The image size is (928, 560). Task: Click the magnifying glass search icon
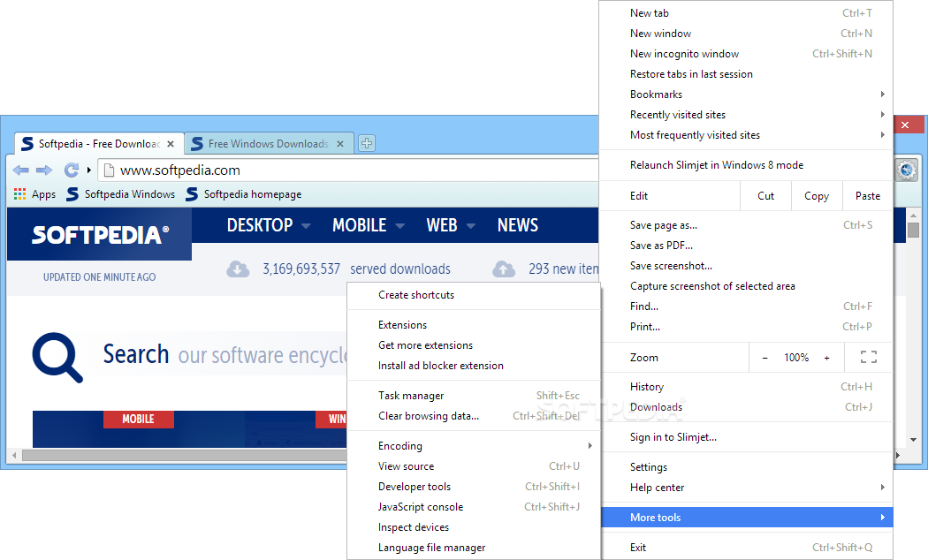click(x=57, y=357)
